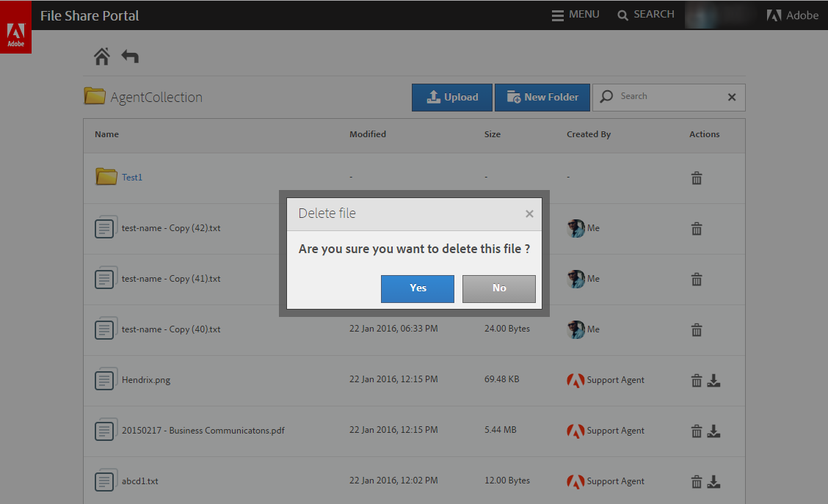
Task: Click the Upload button
Action: click(x=452, y=97)
